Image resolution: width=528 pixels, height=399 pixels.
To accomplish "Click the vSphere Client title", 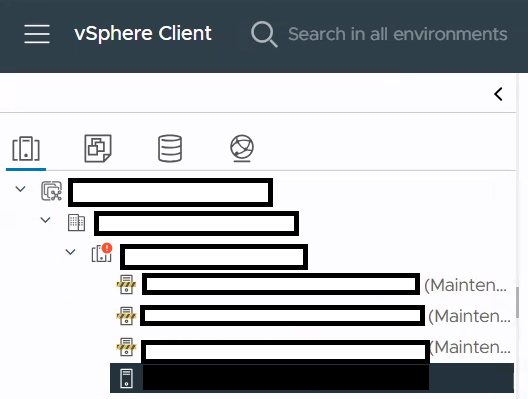I will point(143,34).
